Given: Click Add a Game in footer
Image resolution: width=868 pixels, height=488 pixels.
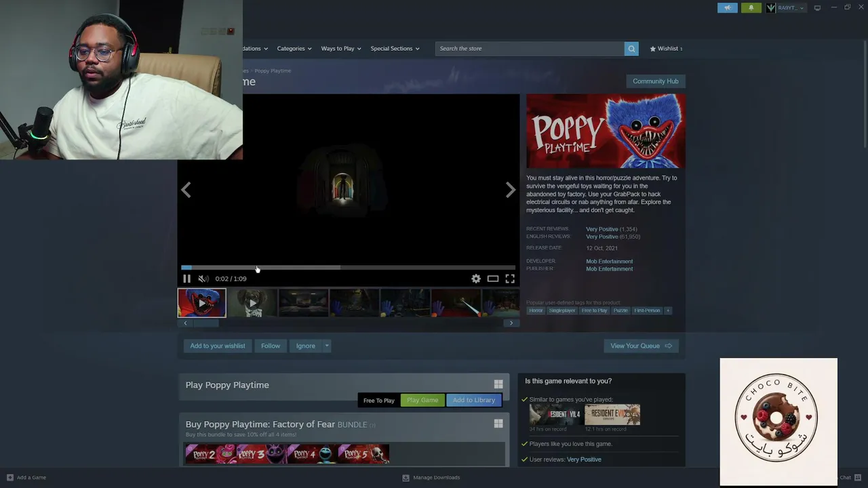Looking at the screenshot, I should tap(26, 477).
